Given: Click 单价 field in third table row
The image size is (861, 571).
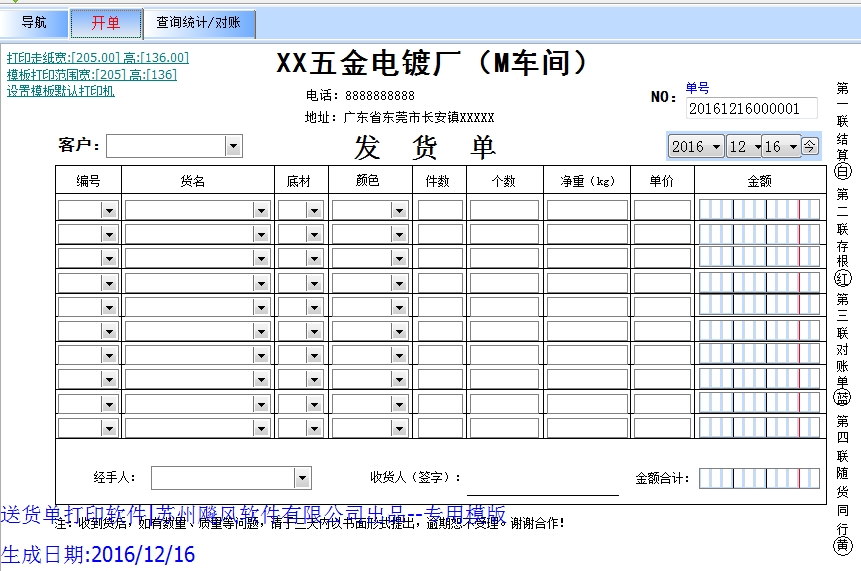Looking at the screenshot, I should tap(662, 259).
